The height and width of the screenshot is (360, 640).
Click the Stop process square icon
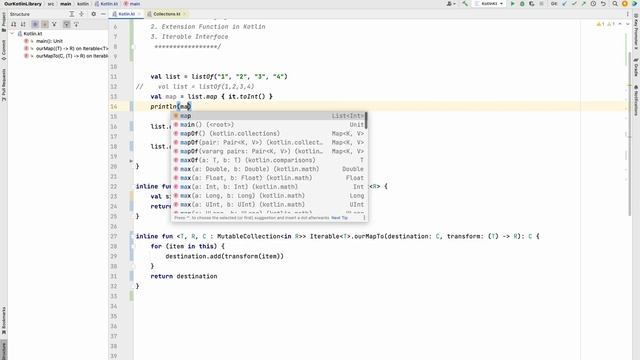click(x=541, y=4)
